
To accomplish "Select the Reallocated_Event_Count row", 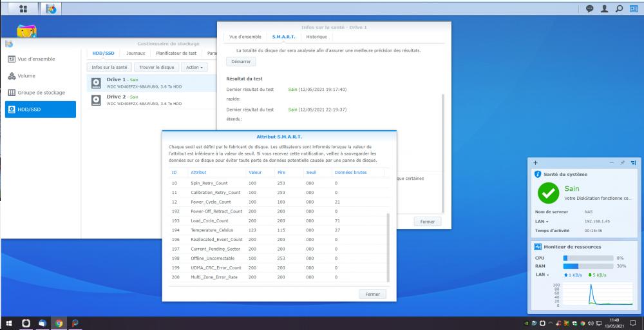I will tap(277, 240).
